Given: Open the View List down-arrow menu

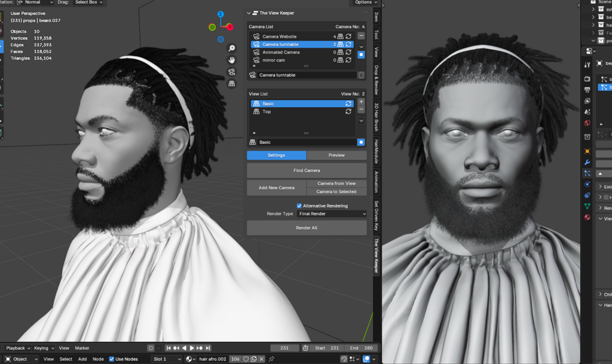Looking at the screenshot, I should pyautogui.click(x=362, y=121).
